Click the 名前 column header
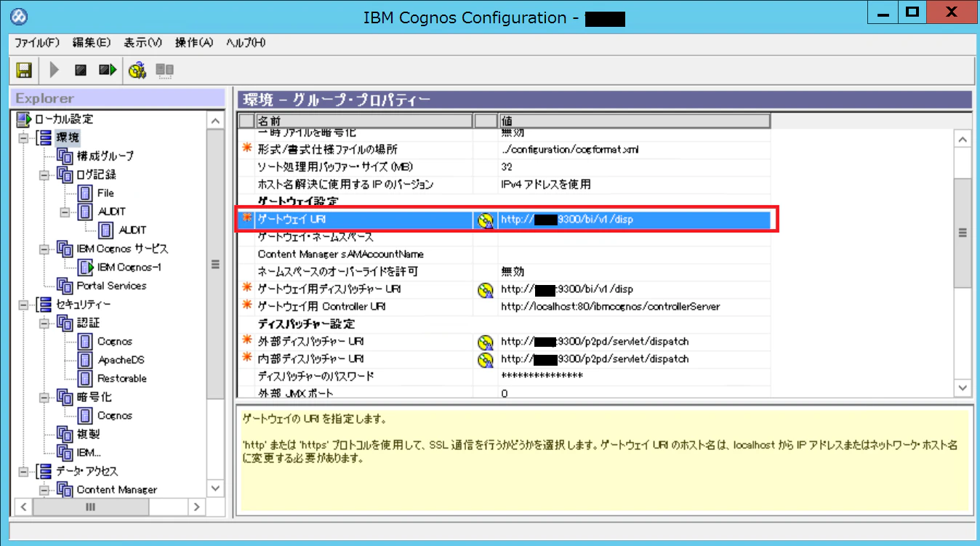The image size is (980, 546). tap(364, 121)
